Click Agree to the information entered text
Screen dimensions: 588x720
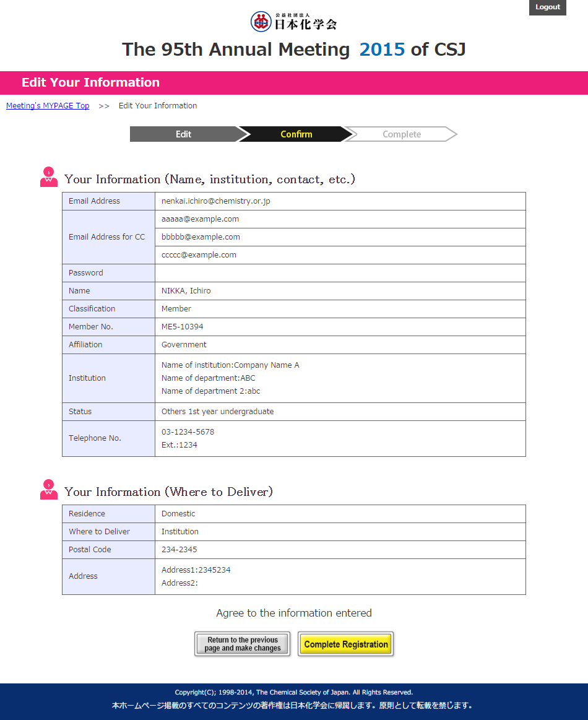294,613
